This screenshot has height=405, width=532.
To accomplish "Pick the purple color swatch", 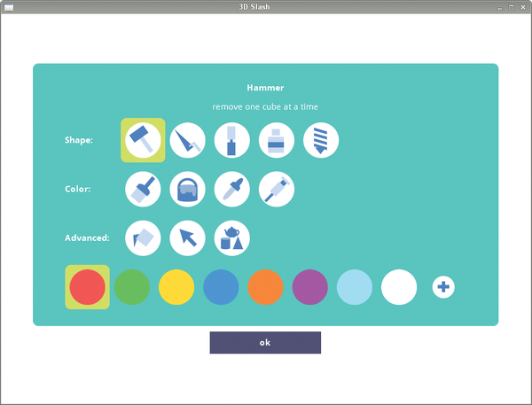I will tap(309, 287).
